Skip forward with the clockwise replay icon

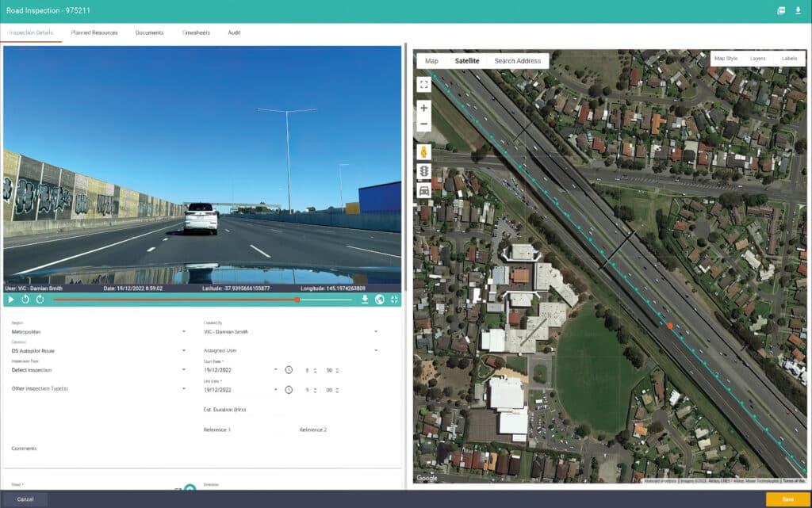coord(40,300)
